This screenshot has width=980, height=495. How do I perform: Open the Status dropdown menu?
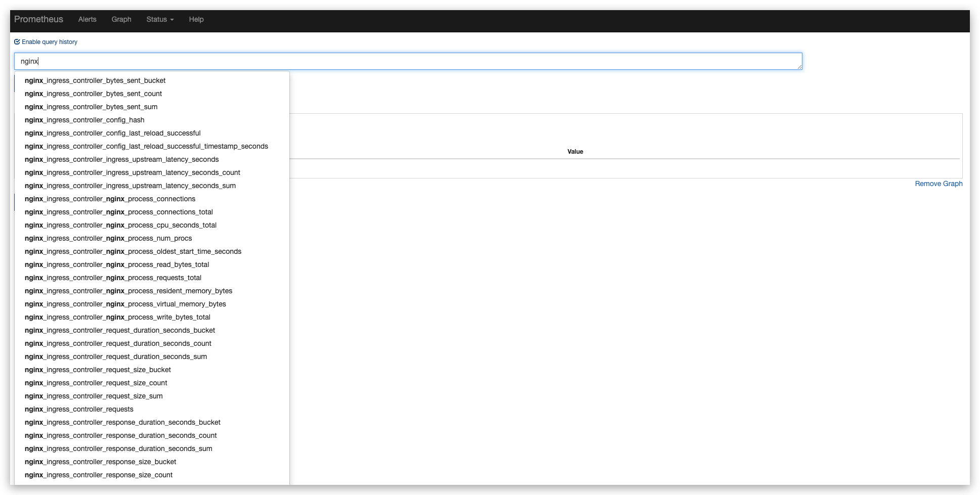160,19
